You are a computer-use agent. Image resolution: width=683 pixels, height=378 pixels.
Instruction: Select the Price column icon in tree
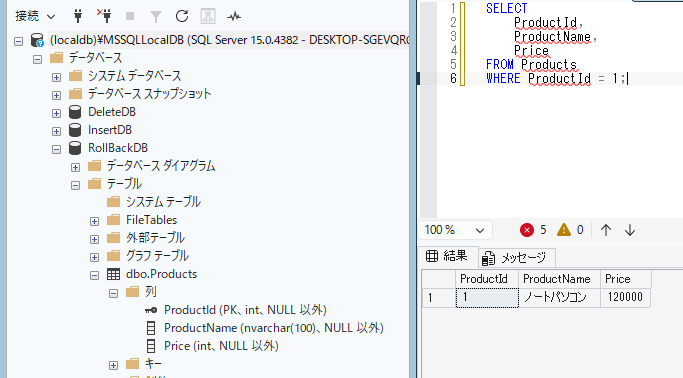tap(151, 346)
